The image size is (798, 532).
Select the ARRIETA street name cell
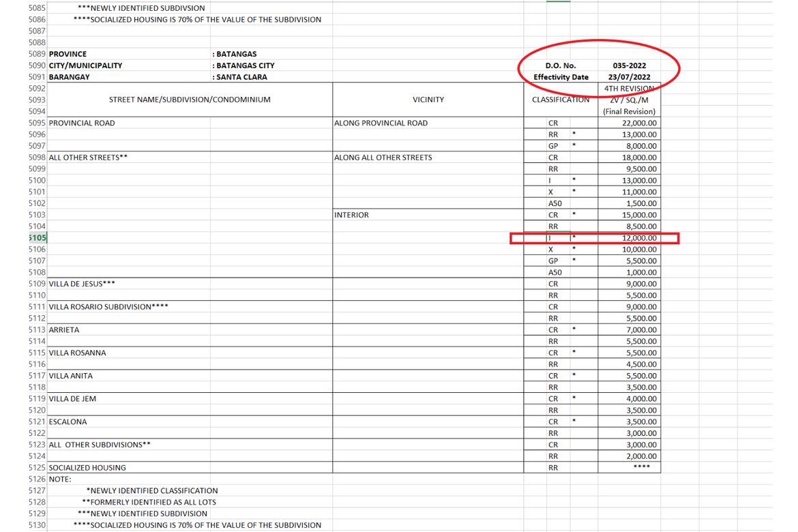(x=64, y=330)
